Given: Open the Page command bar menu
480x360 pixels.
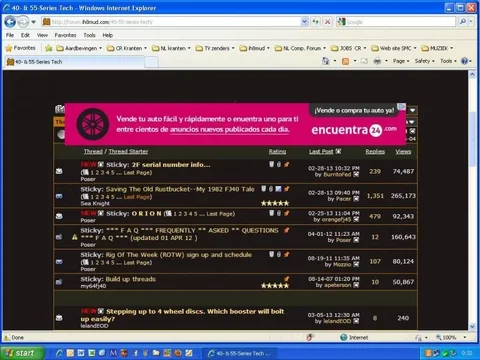Looking at the screenshot, I should pos(401,61).
